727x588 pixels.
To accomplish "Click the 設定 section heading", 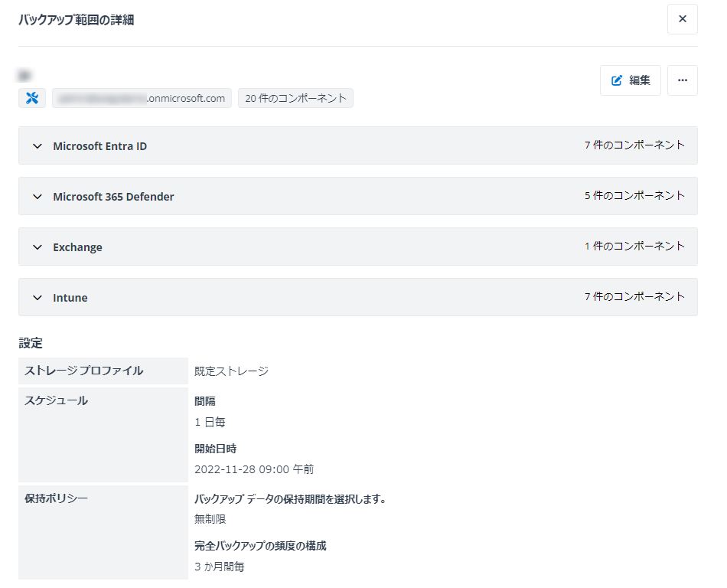I will (31, 343).
